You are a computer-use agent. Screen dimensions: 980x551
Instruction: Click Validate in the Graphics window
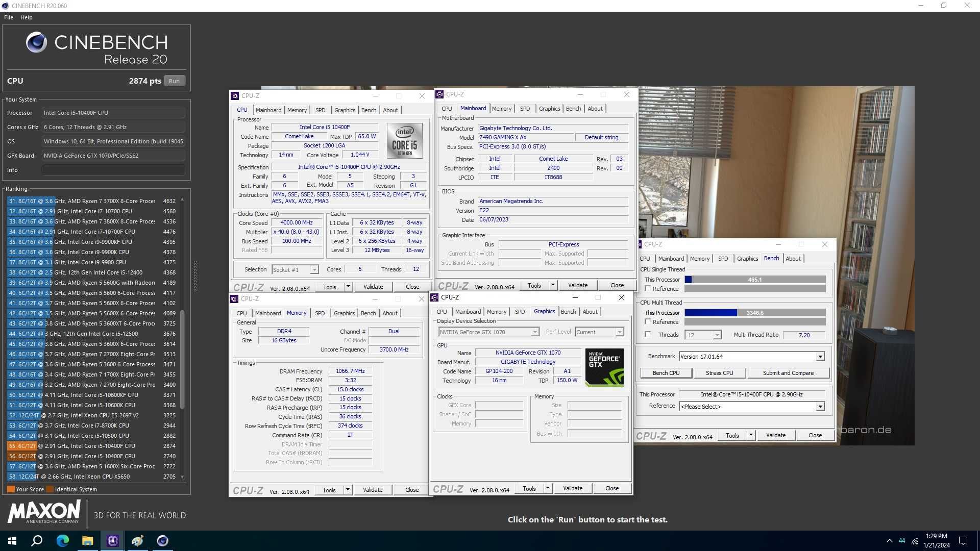tap(573, 488)
